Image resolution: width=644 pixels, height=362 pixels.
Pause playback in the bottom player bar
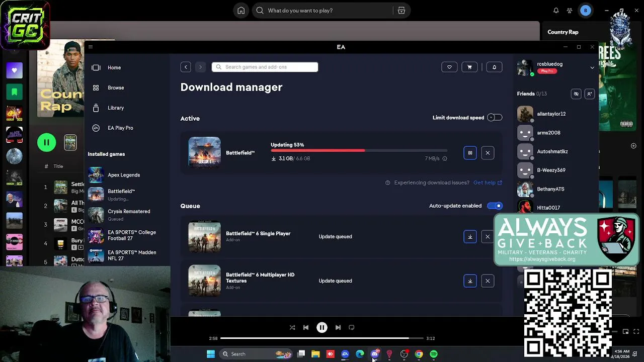point(322,327)
